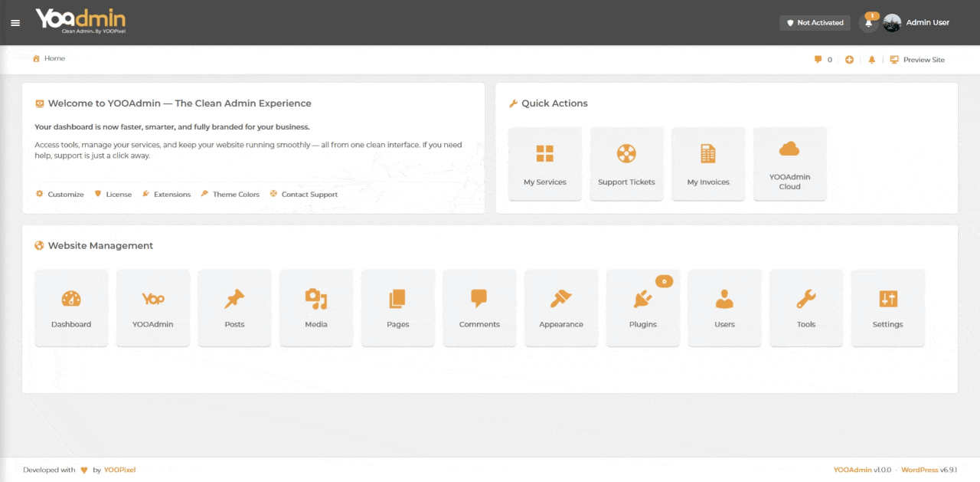980x482 pixels.
Task: Open the Posts tile
Action: (x=234, y=307)
